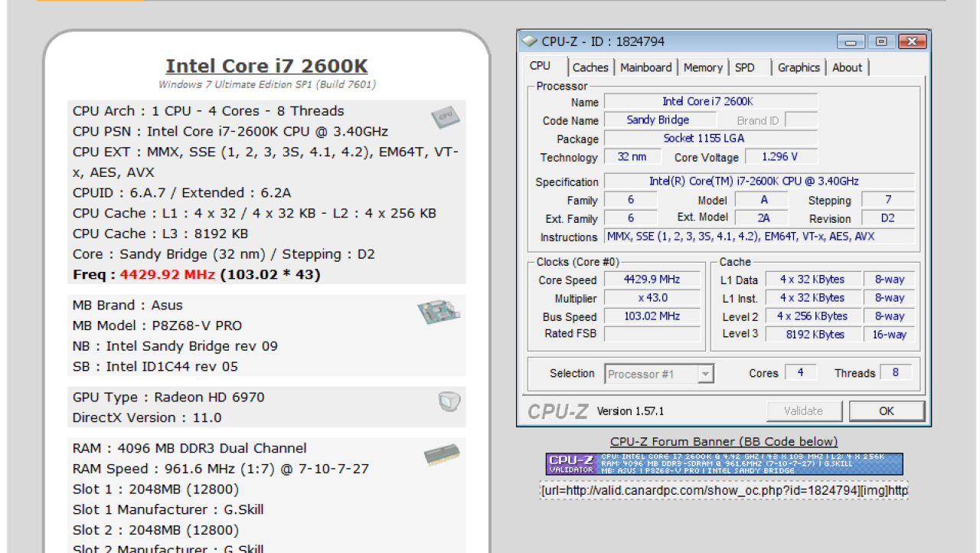Click the BB code URL input field

[724, 490]
